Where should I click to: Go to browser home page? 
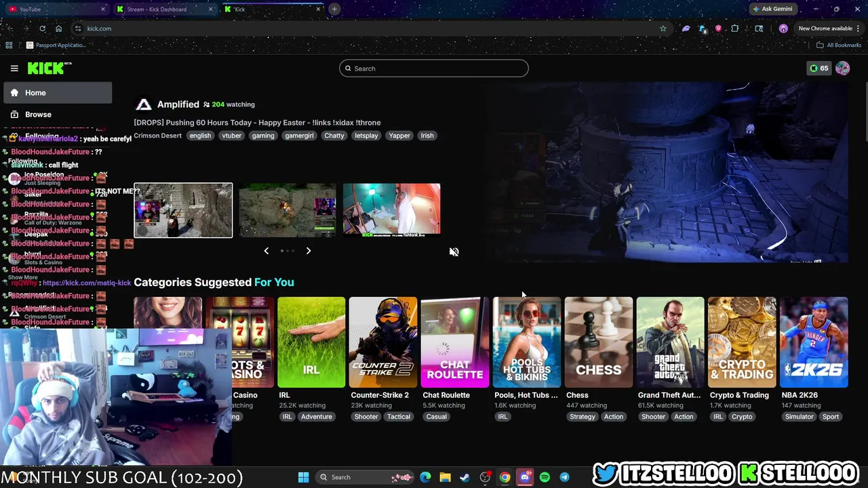click(58, 28)
